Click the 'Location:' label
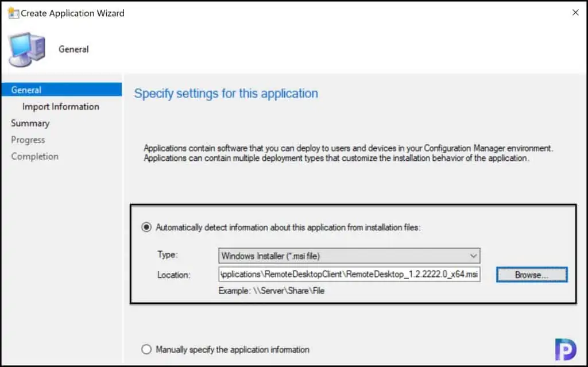 [x=173, y=275]
